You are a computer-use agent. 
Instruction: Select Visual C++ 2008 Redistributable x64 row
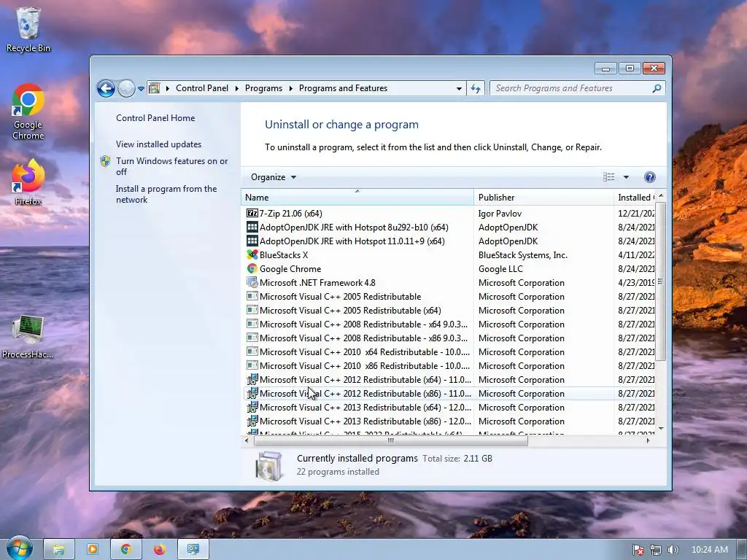(450, 324)
